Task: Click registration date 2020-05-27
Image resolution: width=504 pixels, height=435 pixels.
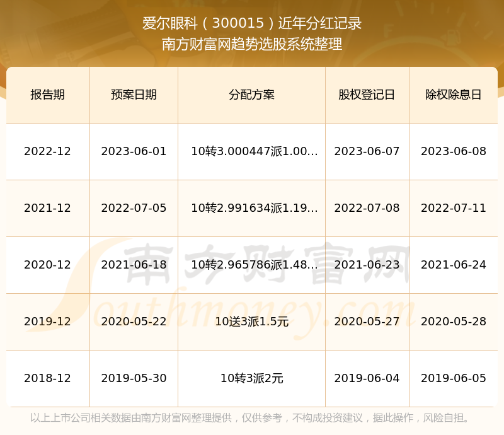Action: click(367, 322)
